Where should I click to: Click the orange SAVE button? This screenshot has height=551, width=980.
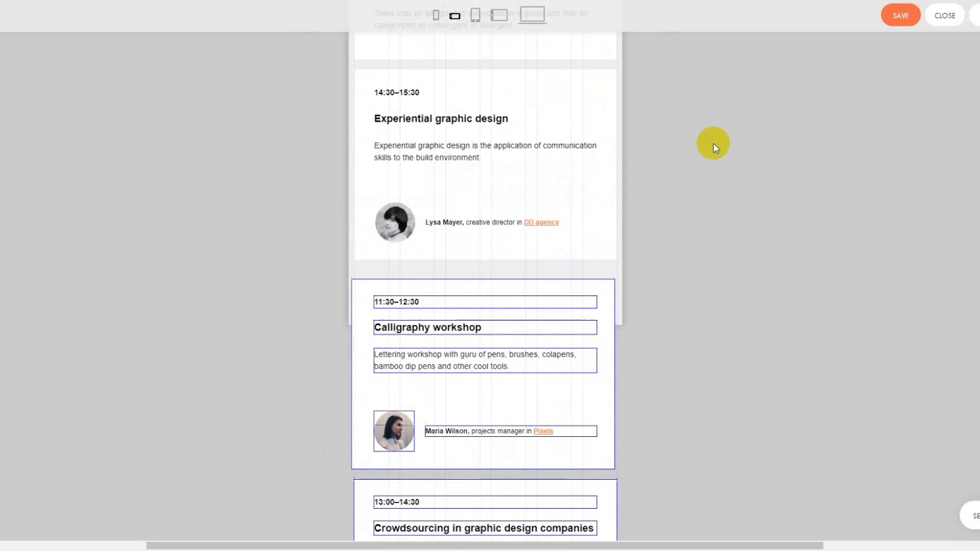900,15
